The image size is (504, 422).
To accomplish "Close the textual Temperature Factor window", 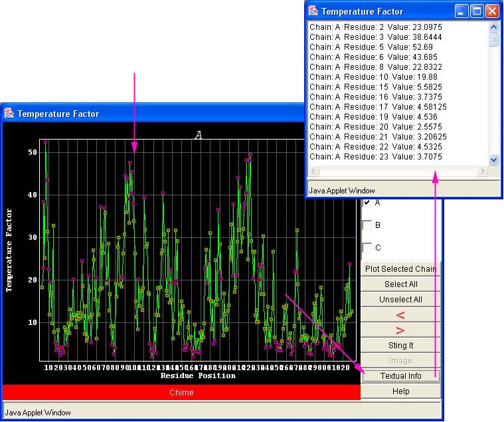I will coord(493,11).
